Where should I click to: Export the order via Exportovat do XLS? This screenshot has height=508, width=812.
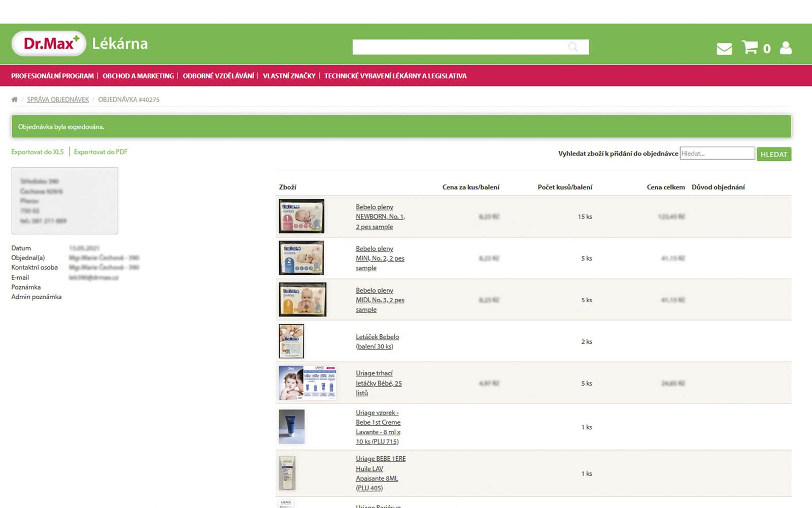click(38, 152)
